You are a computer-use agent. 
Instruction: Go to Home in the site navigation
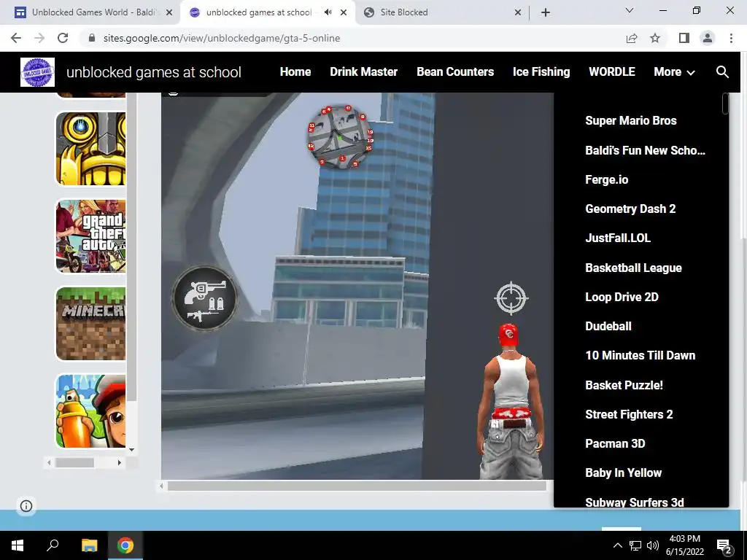[x=295, y=72]
